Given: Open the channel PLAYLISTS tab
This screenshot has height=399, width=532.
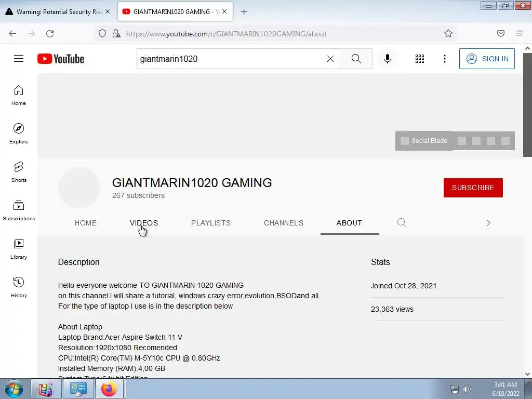Looking at the screenshot, I should click(211, 223).
